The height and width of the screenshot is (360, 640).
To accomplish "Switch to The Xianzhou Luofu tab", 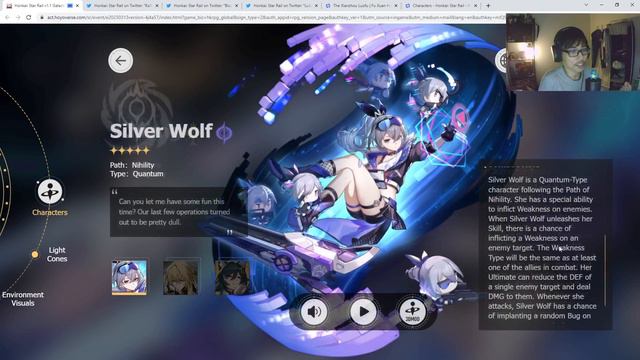I will [361, 6].
